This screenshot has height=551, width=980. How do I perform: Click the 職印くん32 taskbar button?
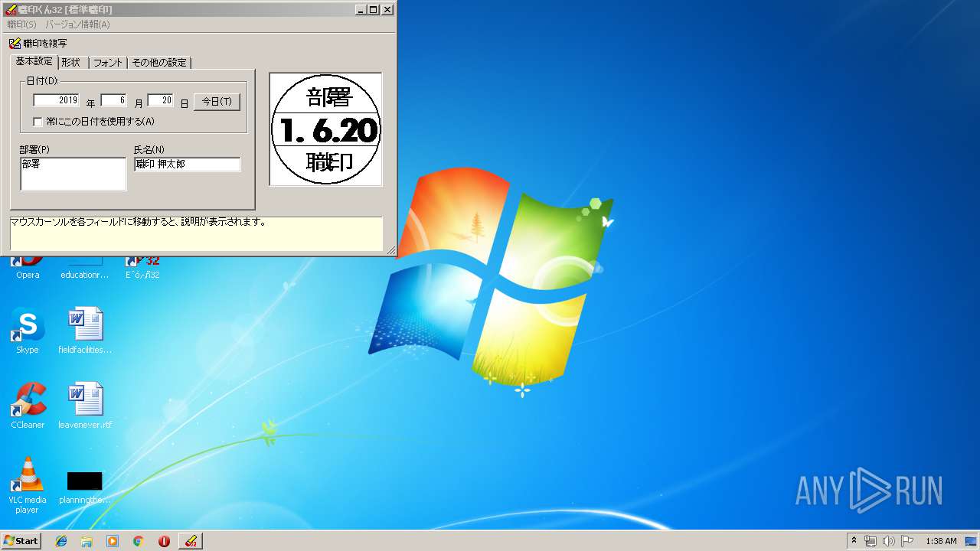pos(191,541)
